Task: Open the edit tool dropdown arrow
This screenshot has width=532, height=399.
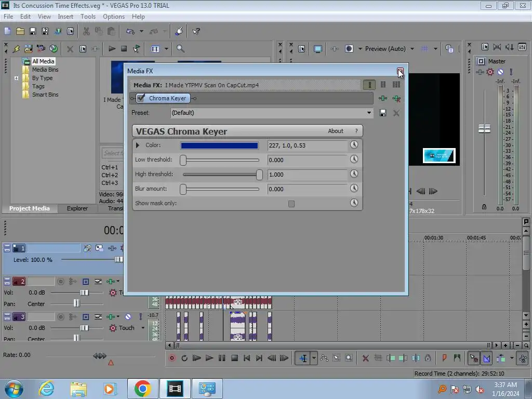Action: [x=314, y=358]
